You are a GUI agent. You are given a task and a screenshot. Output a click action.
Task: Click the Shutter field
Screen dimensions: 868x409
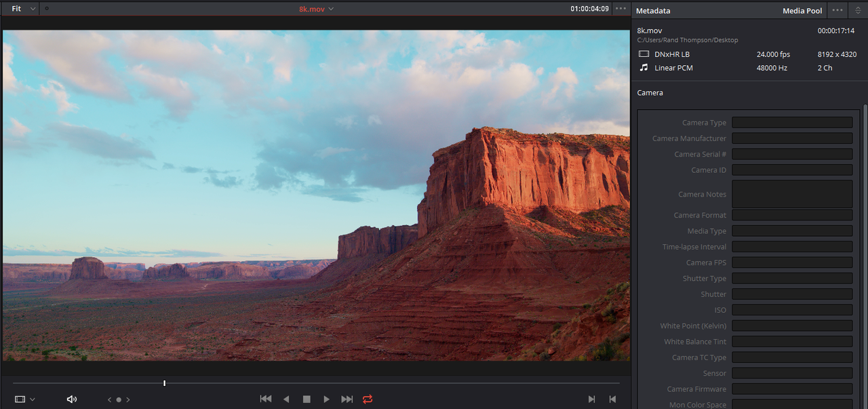[x=792, y=294]
